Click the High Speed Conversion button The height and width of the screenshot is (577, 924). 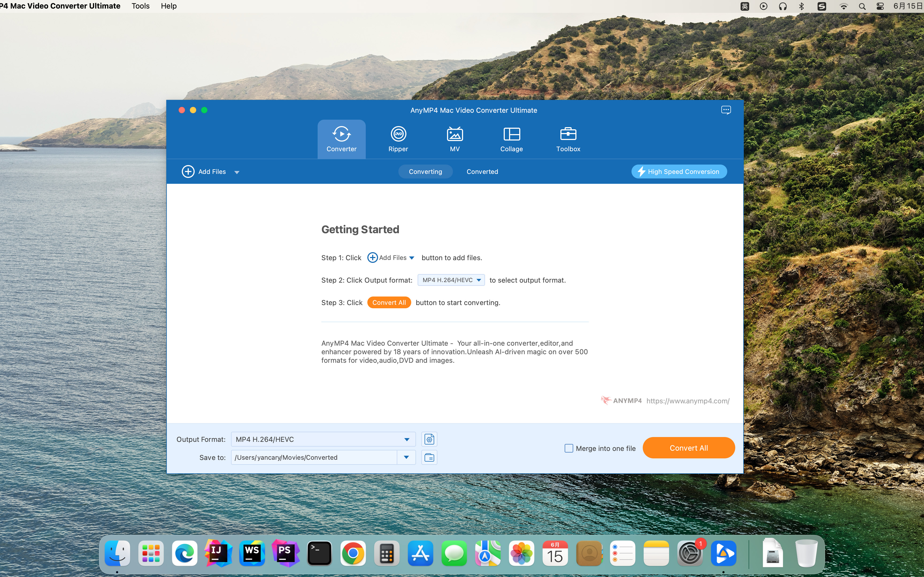point(679,171)
